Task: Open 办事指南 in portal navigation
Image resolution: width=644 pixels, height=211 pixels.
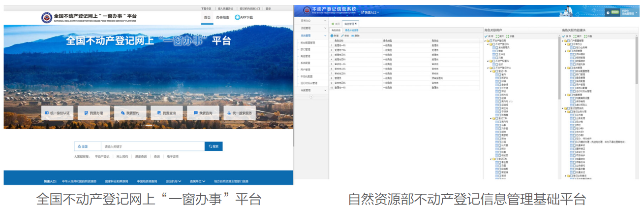Action: (222, 17)
